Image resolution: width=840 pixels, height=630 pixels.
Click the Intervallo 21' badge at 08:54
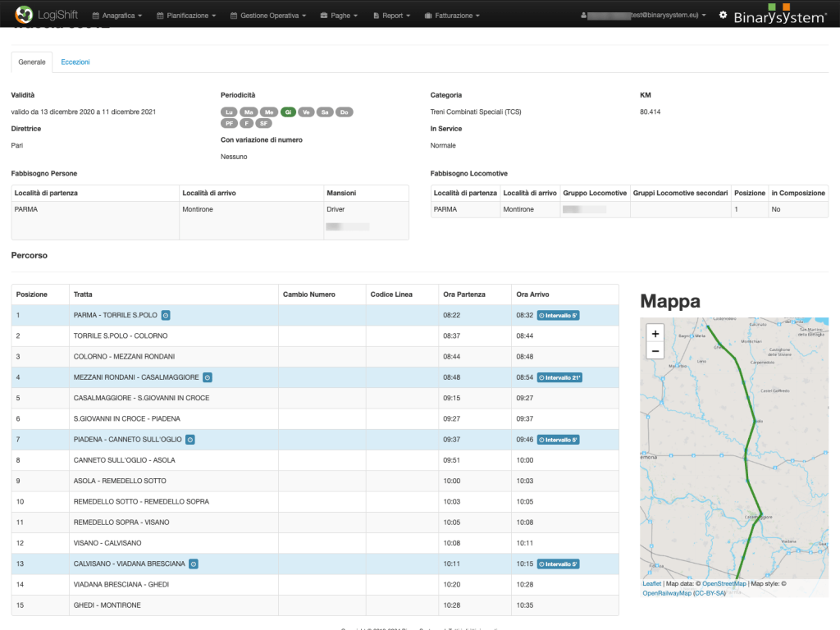tap(559, 377)
